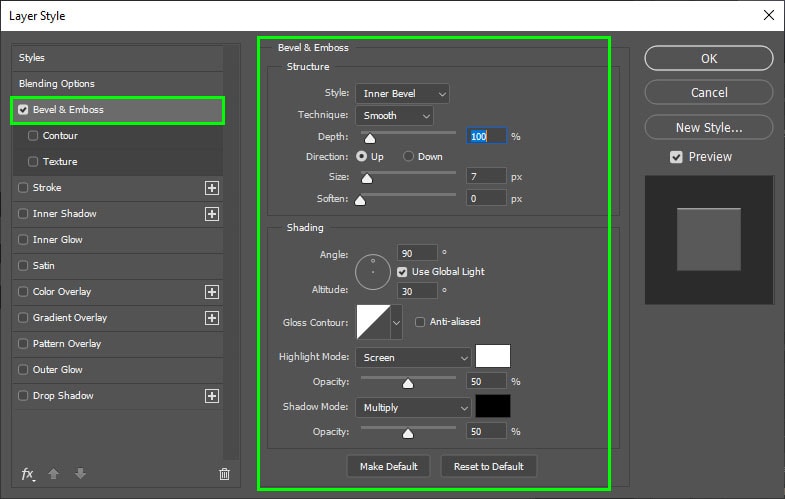Enable the Contour checkbox
This screenshot has width=785, height=499.
tap(34, 136)
